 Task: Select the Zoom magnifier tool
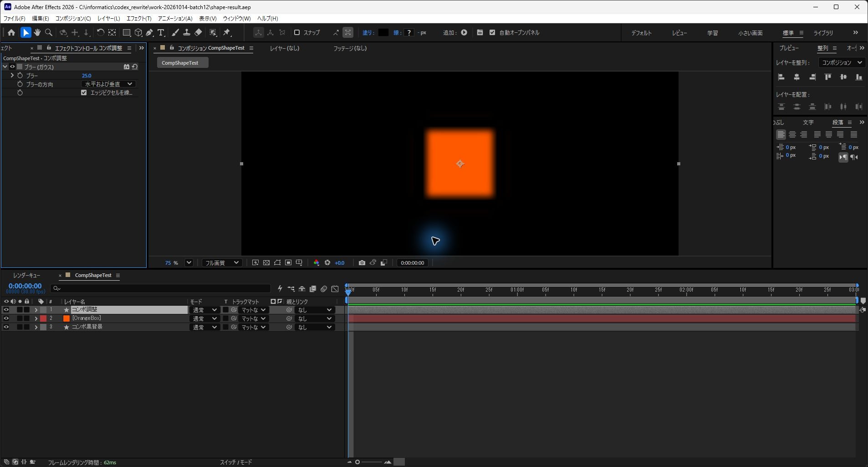coord(49,32)
